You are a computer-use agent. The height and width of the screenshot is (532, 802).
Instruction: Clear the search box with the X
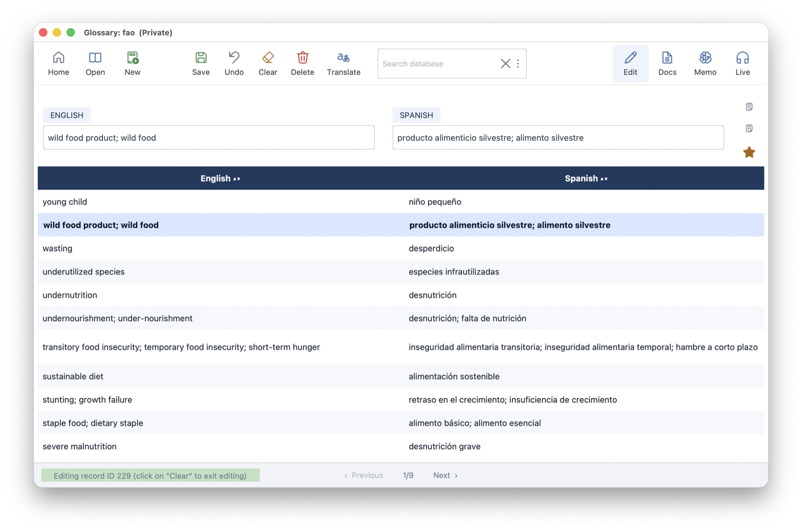coord(505,64)
